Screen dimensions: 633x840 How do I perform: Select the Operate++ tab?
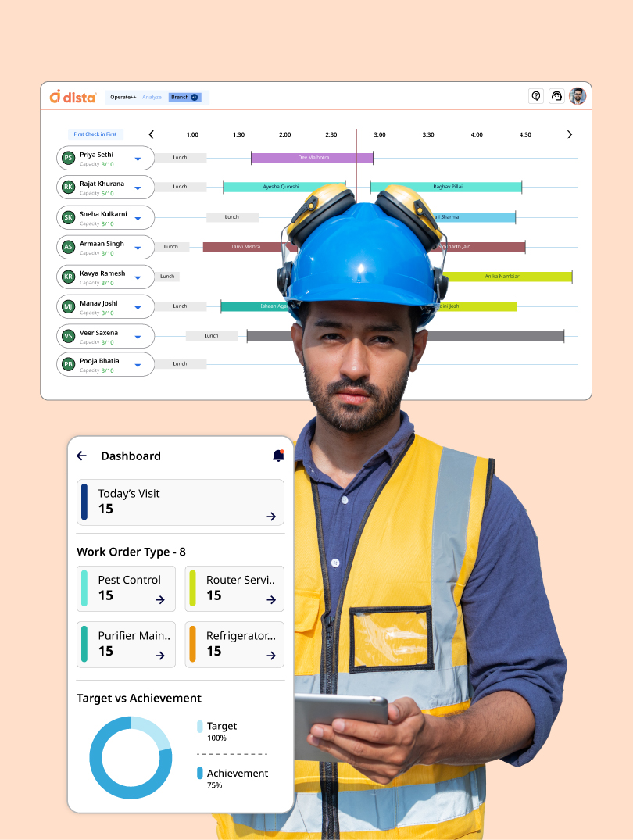coord(123,97)
